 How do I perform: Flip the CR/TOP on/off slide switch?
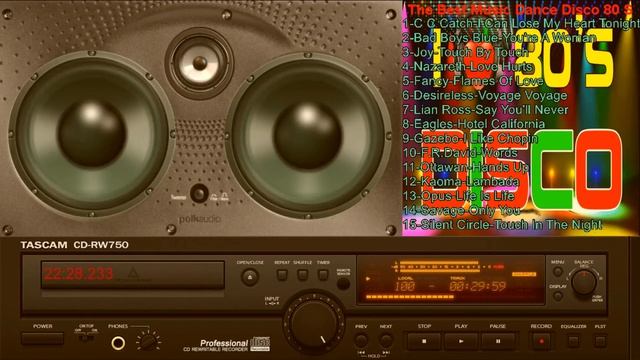(x=86, y=338)
